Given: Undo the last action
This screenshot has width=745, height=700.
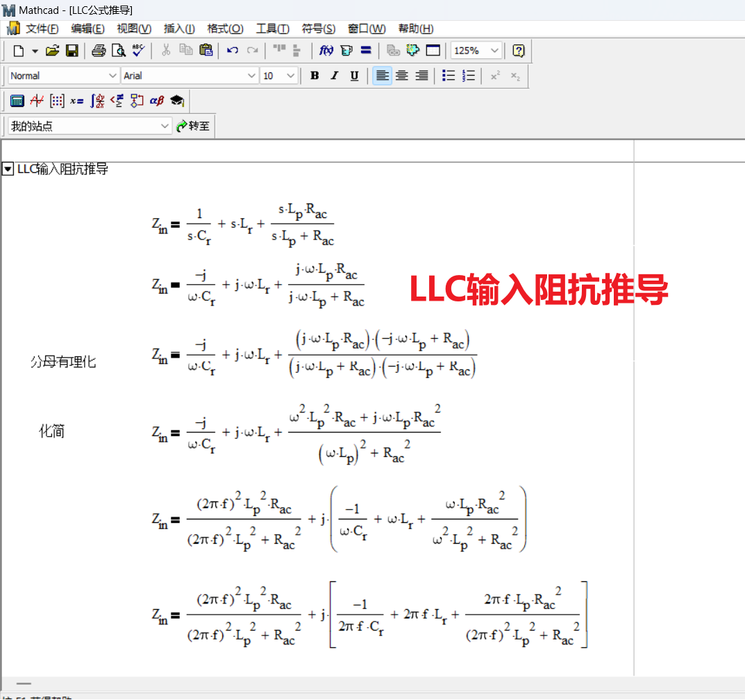Looking at the screenshot, I should pyautogui.click(x=233, y=51).
